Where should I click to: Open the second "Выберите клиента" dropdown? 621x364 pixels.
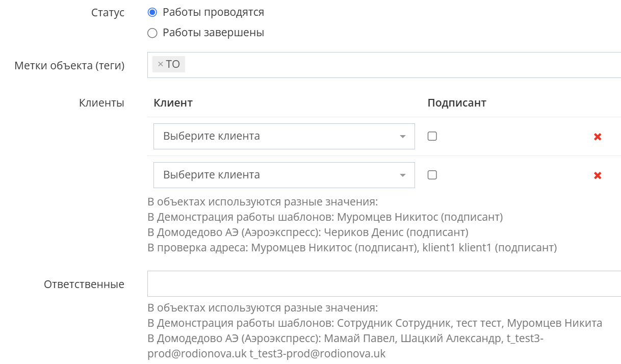(283, 175)
